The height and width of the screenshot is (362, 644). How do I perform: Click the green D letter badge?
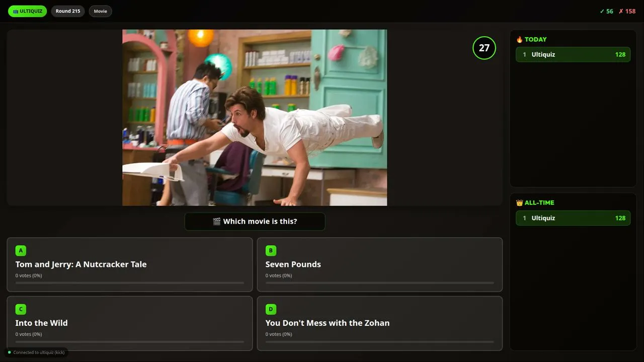pos(271,309)
